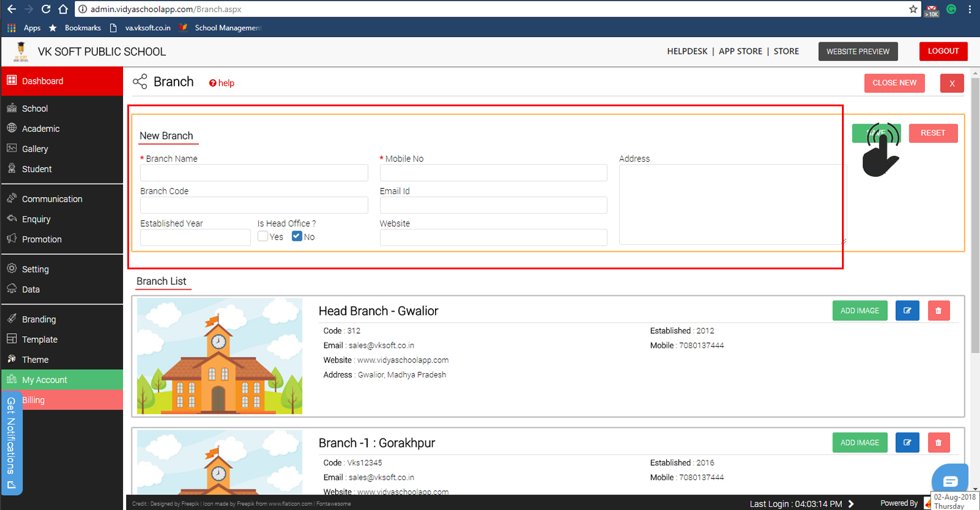Open browser home page icon

point(63,9)
